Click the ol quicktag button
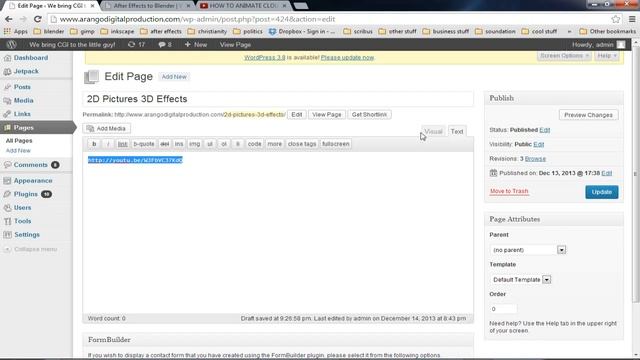The image size is (640, 360). point(224,144)
